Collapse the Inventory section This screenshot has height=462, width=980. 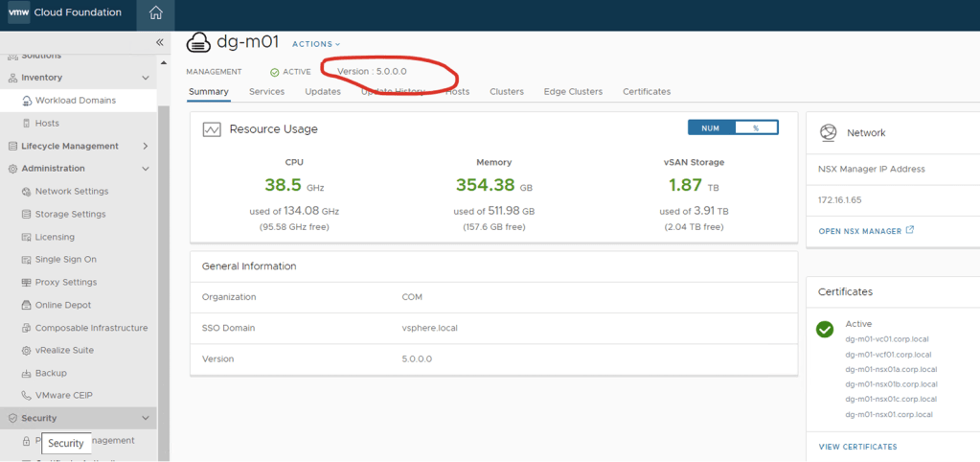pyautogui.click(x=146, y=78)
